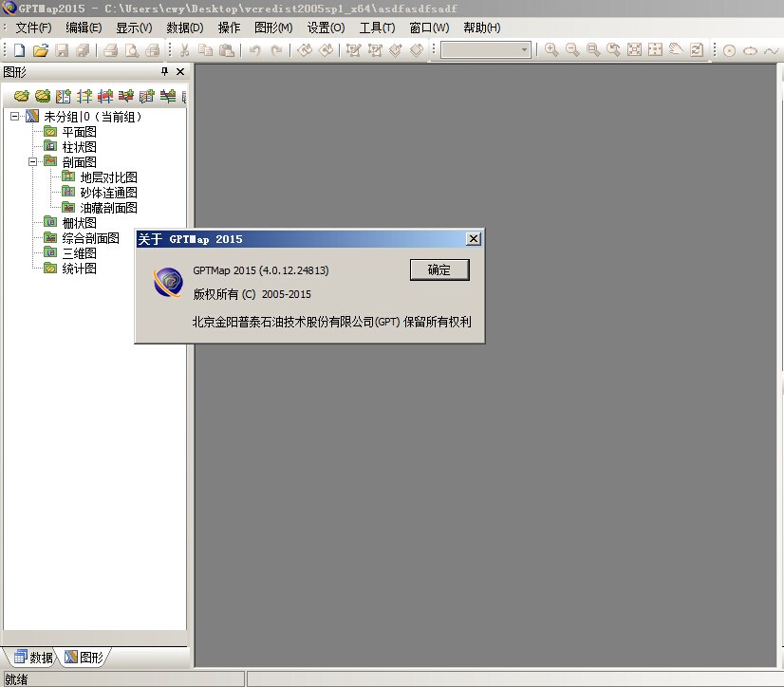Select 统计图 in the tree
This screenshot has height=687, width=784.
pyautogui.click(x=79, y=269)
